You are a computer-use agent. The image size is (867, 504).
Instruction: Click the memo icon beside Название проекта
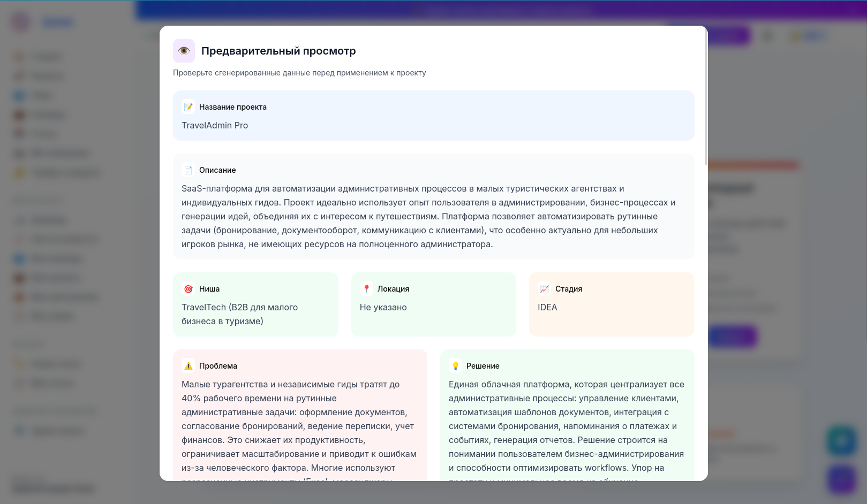[x=188, y=107]
